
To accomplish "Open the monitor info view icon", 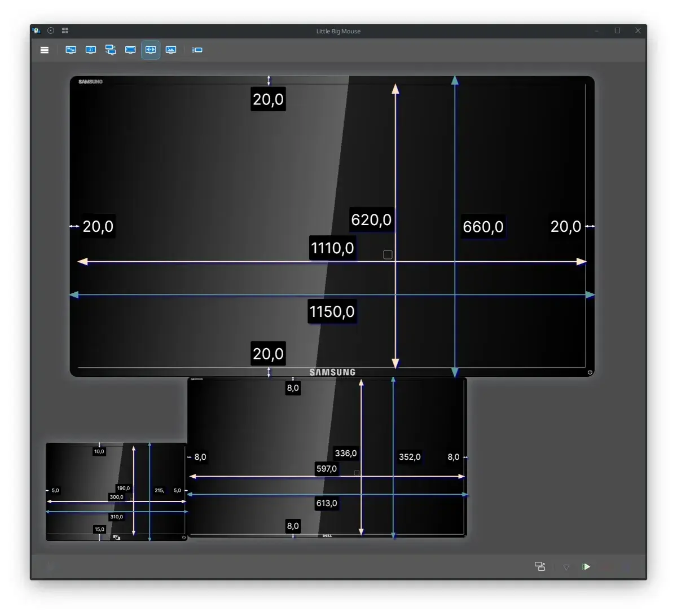I will coord(91,50).
